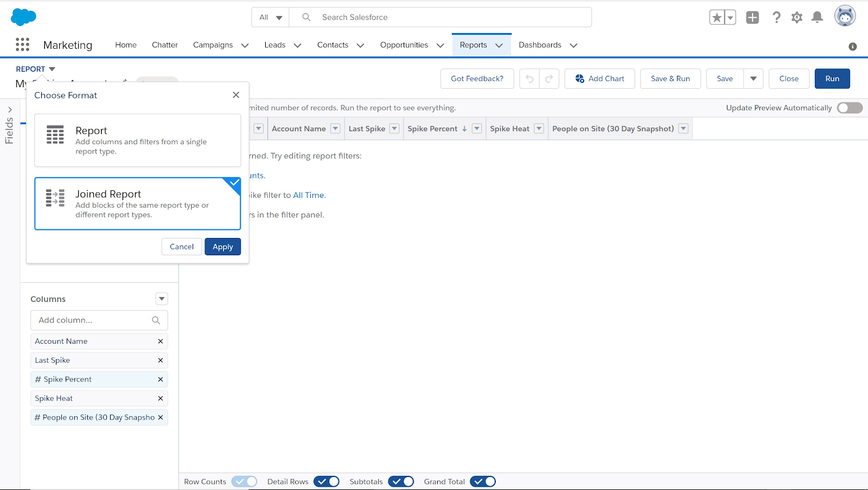Toggle the Detail Rows switch

pyautogui.click(x=327, y=481)
